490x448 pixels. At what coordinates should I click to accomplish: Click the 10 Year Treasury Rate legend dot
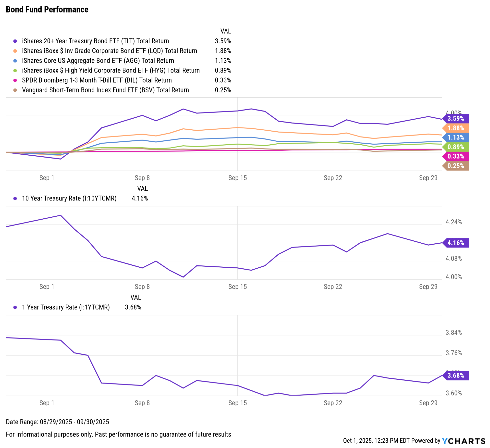[15, 199]
